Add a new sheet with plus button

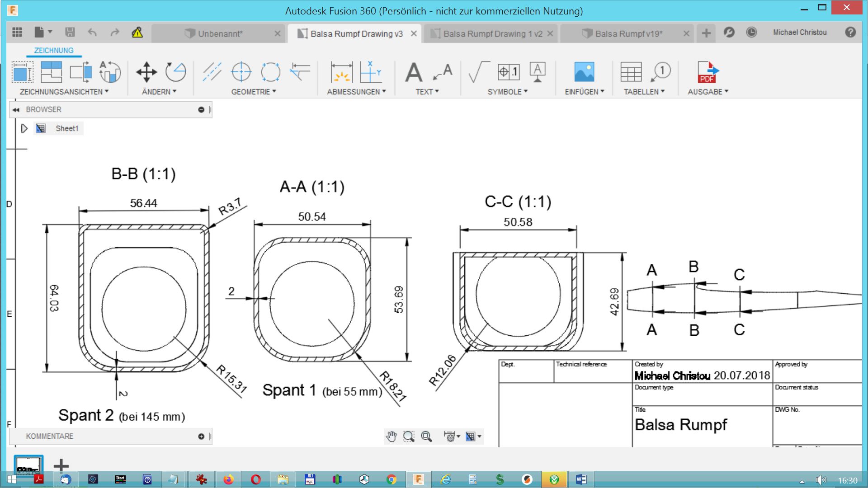(61, 465)
